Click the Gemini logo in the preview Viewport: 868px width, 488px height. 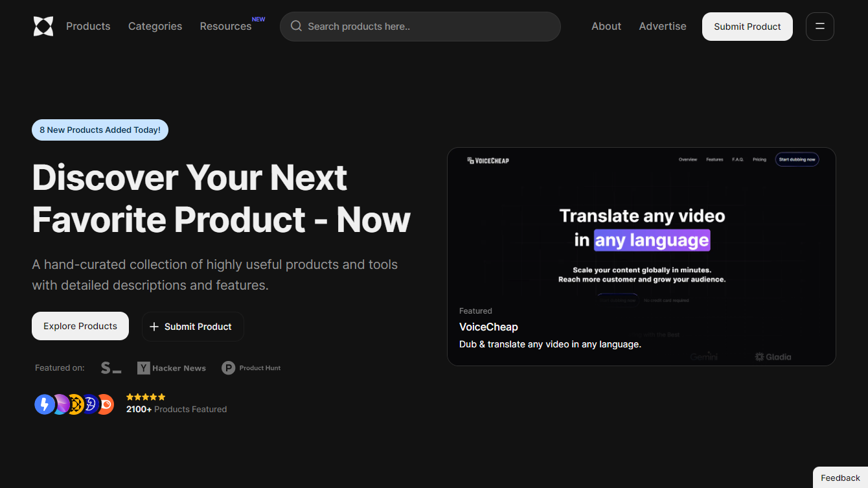coord(704,356)
